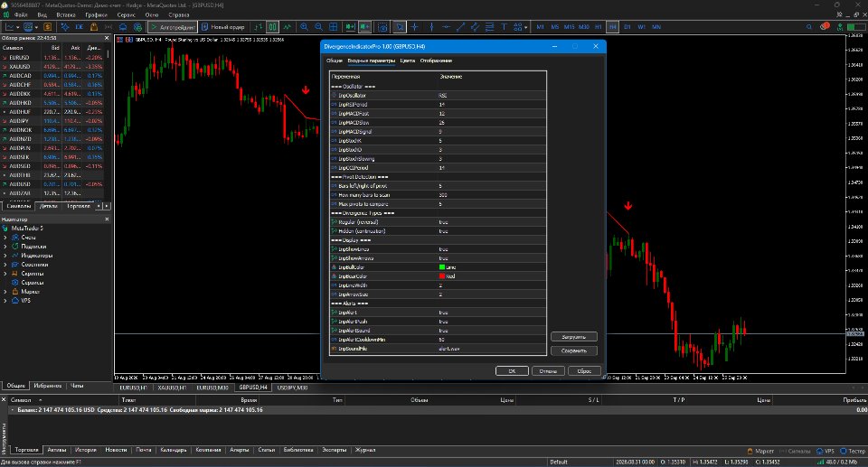
Task: Tile chart windows with grid icon
Action: [x=334, y=26]
